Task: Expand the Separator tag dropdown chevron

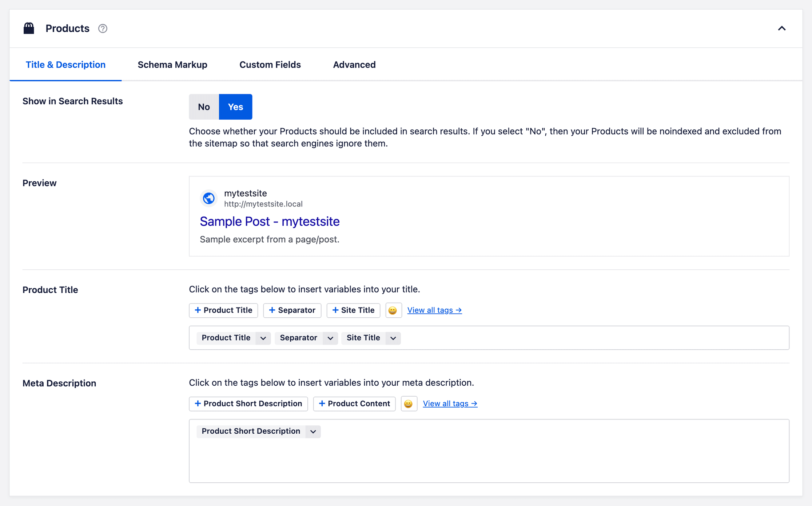Action: pos(330,338)
